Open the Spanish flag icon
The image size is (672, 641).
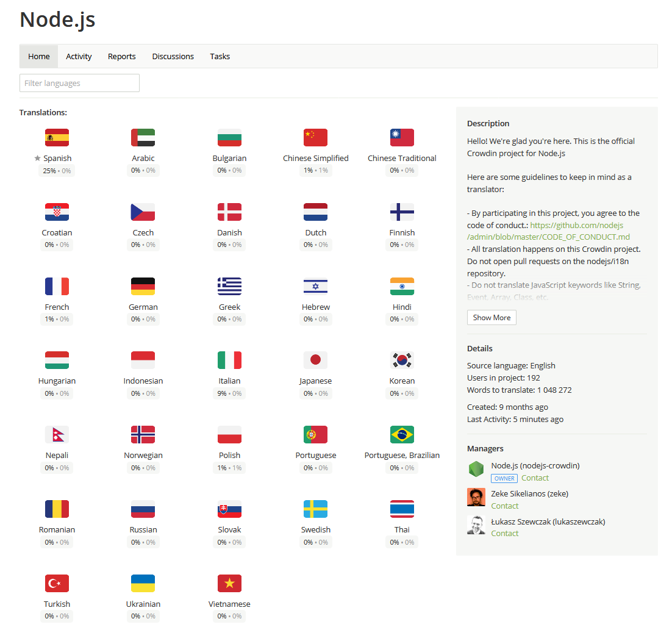click(57, 138)
